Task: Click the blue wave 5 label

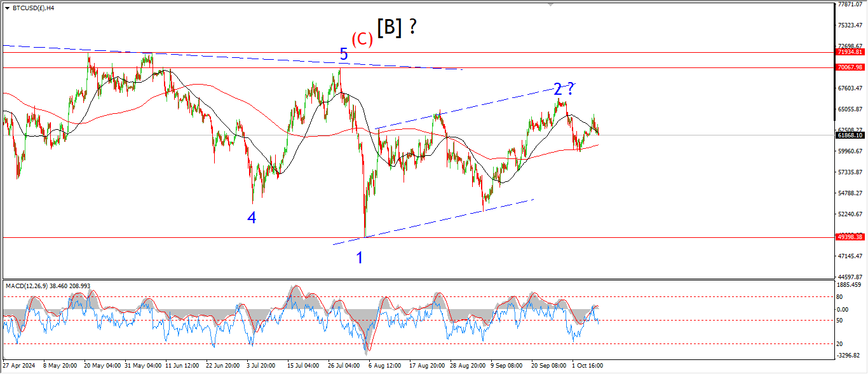Action: [344, 55]
